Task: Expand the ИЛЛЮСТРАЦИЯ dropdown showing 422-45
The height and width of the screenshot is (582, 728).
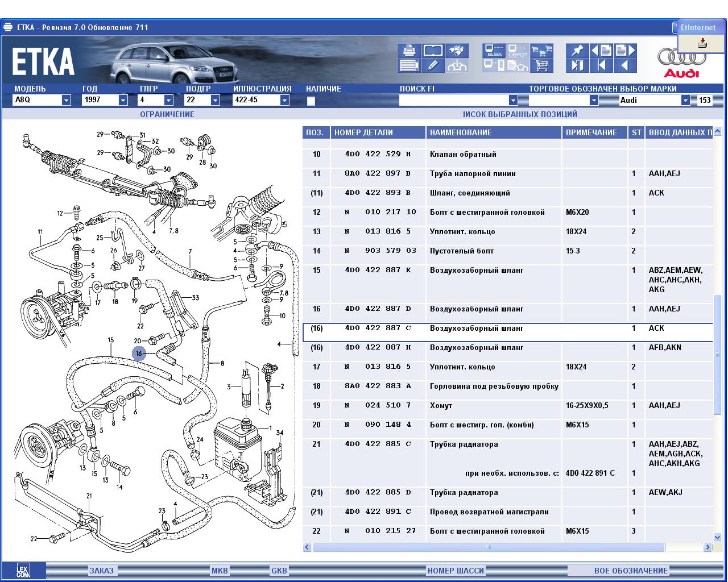Action: [284, 100]
